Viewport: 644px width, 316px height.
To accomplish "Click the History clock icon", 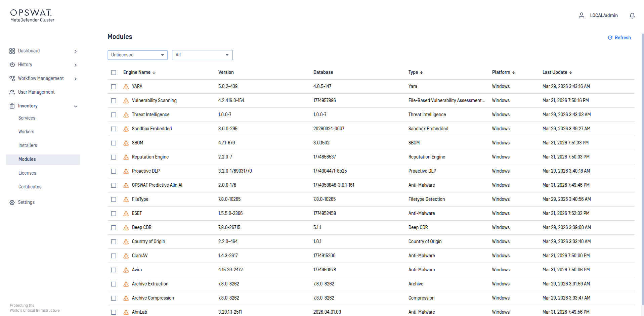I will 12,65.
